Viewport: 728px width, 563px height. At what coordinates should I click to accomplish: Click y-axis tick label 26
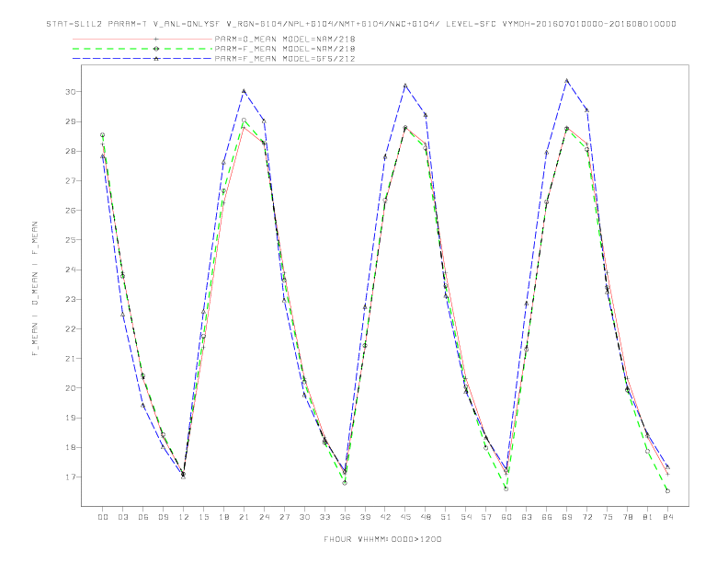[x=71, y=211]
